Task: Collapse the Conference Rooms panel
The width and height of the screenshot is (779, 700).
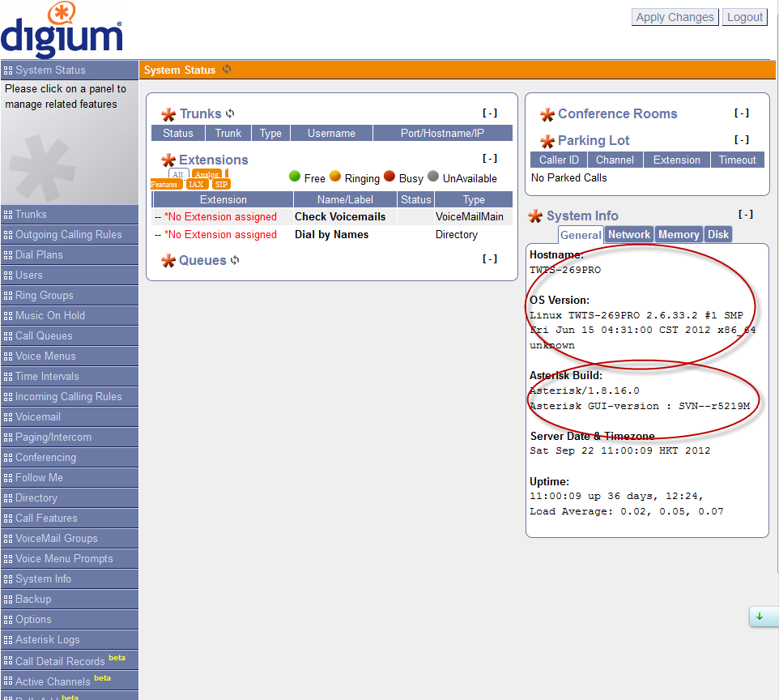Action: pos(742,113)
